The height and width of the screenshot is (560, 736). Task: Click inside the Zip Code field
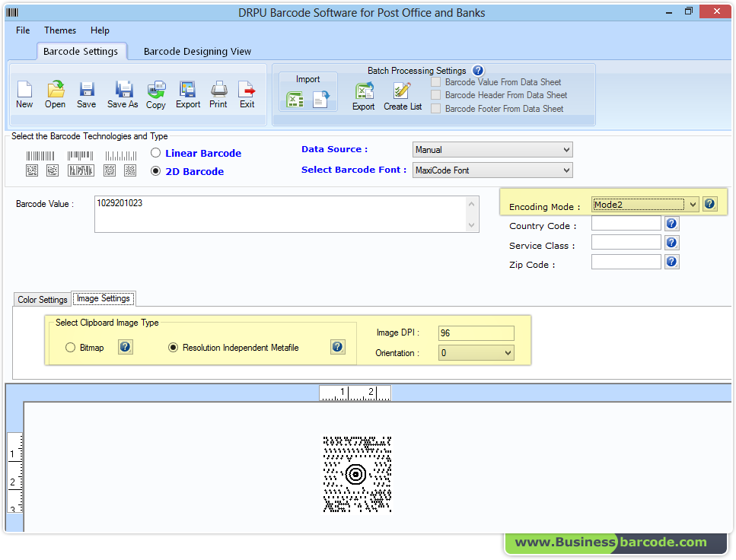click(x=626, y=261)
